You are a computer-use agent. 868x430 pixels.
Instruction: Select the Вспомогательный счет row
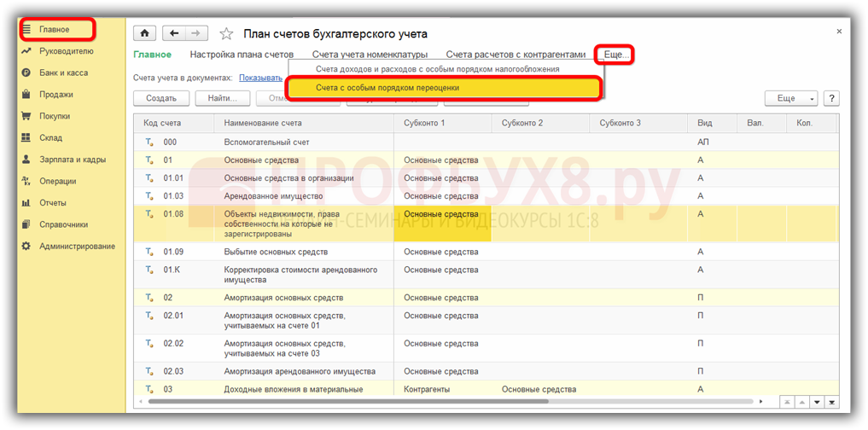click(x=486, y=142)
